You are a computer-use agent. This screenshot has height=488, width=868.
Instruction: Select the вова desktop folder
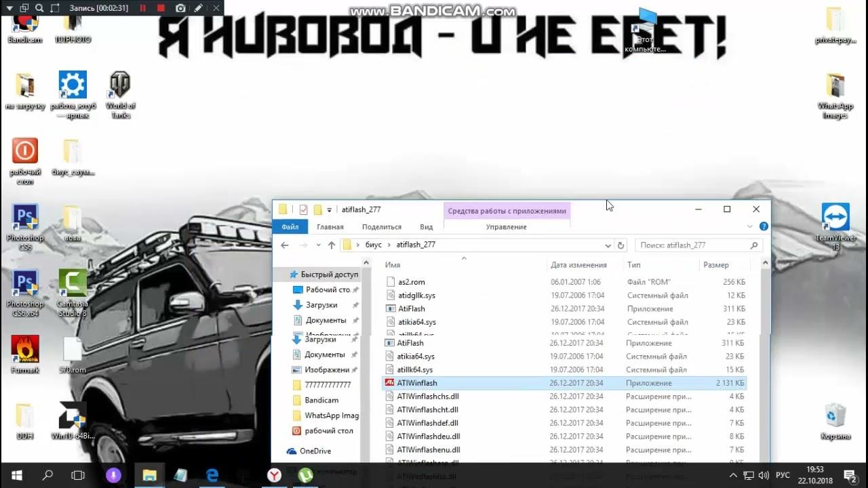73,223
